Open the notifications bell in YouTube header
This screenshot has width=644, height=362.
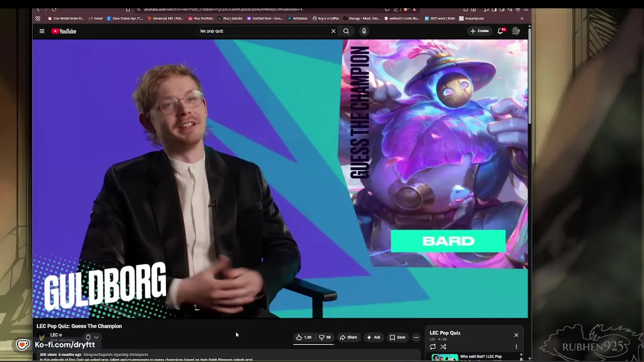501,31
